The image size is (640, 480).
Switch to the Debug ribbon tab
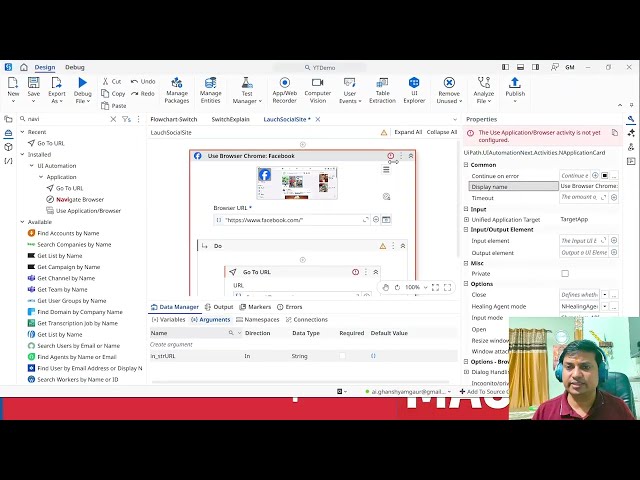pos(75,67)
